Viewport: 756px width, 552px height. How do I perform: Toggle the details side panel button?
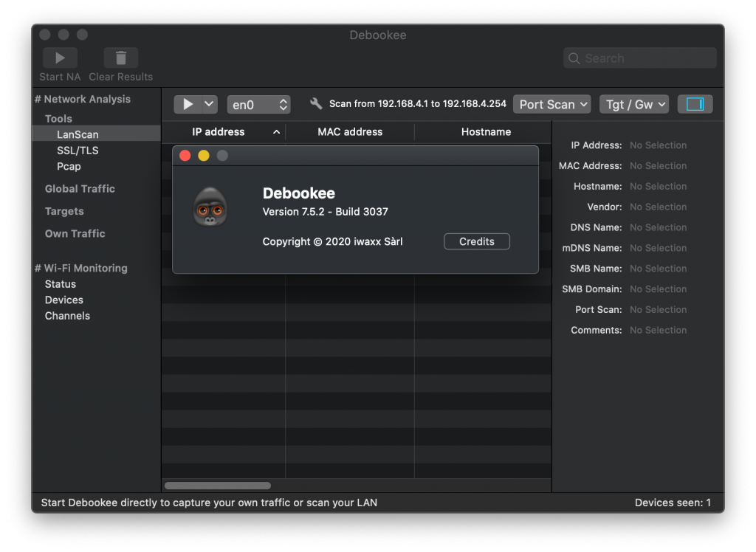pos(695,104)
